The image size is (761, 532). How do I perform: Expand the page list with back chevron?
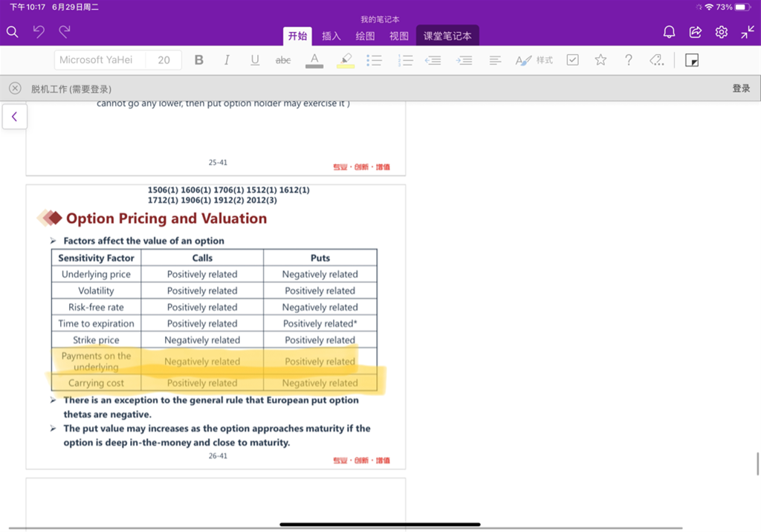click(x=14, y=117)
